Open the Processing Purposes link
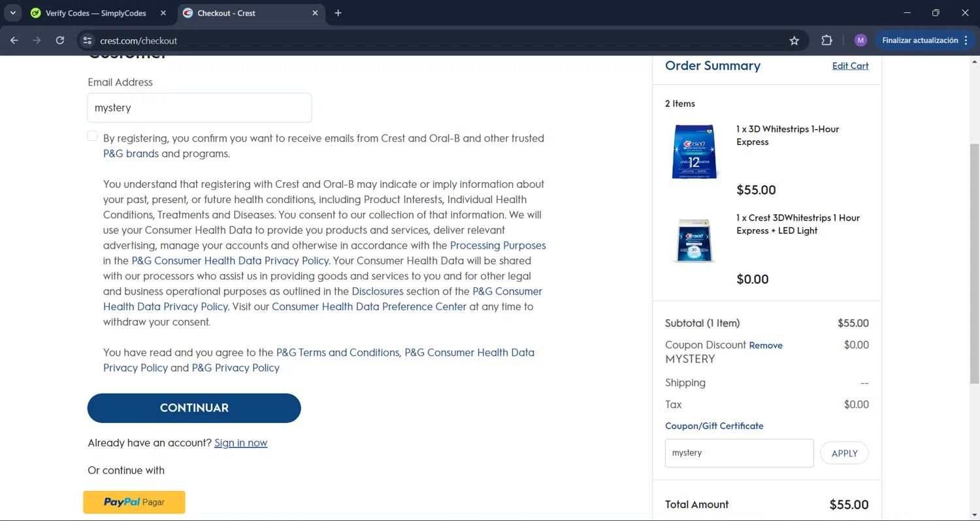The width and height of the screenshot is (980, 521). [x=498, y=245]
